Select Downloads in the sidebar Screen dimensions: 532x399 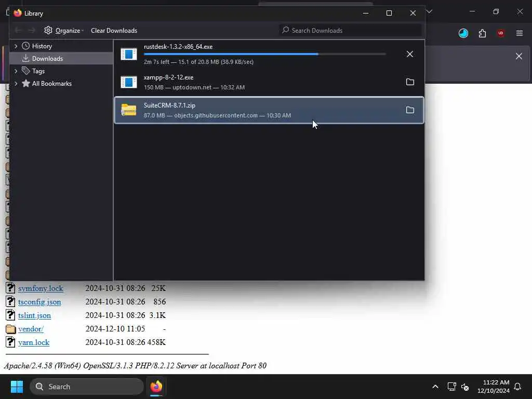[61, 58]
